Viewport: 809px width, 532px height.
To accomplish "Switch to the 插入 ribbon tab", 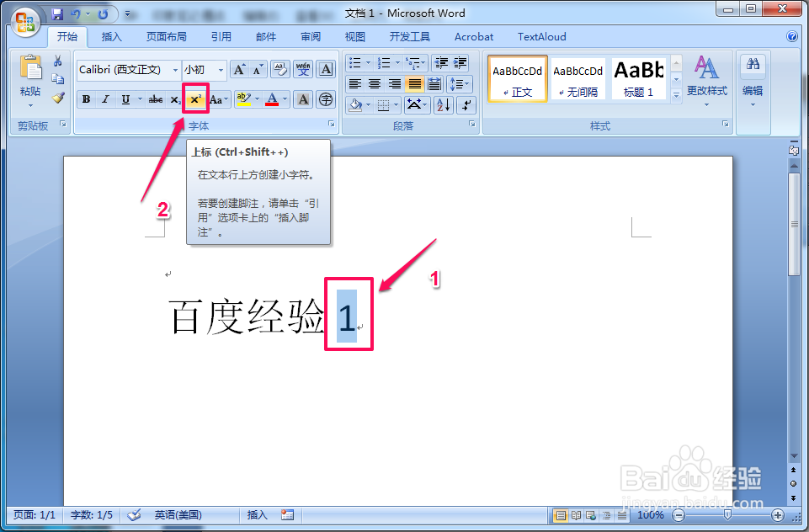I will tap(112, 36).
